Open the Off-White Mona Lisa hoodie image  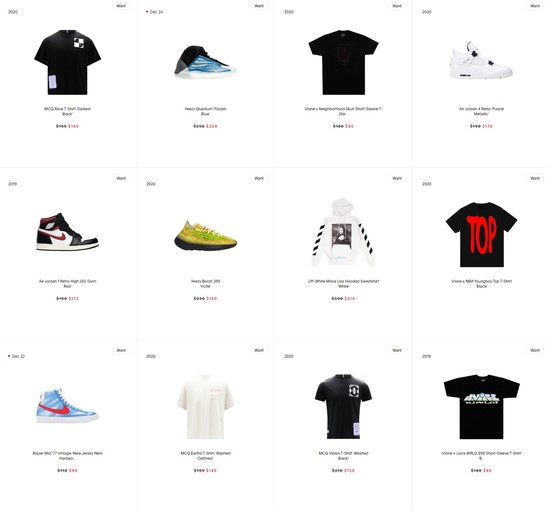pyautogui.click(x=343, y=233)
